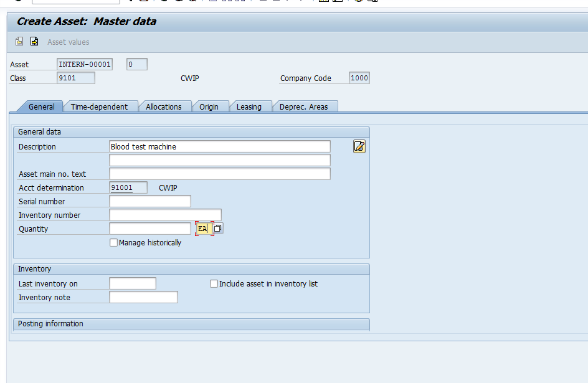The image size is (588, 383).
Task: Open search help next to EA unit field
Action: pos(218,228)
